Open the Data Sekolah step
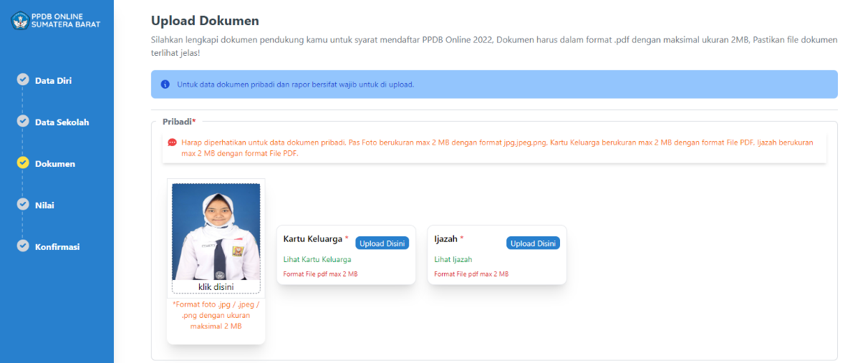Viewport: 868px width, 363px height. pos(62,122)
